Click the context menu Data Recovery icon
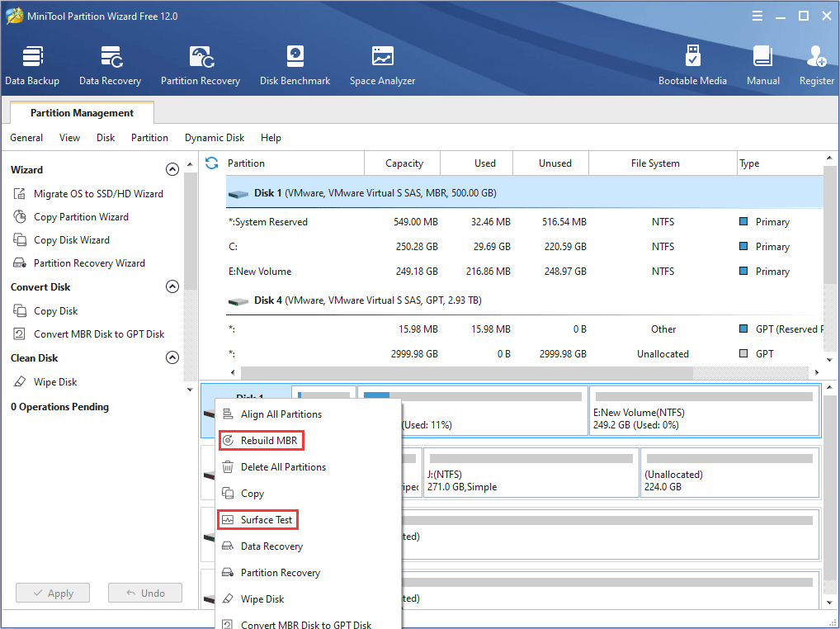 point(228,546)
